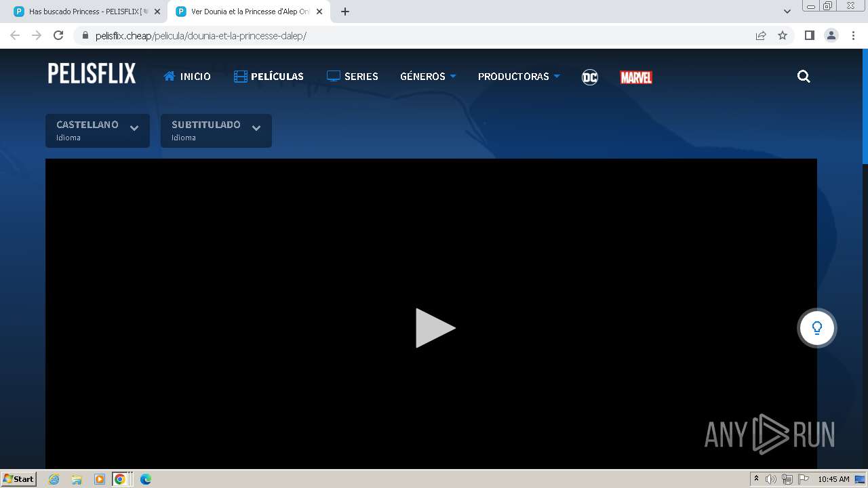Show hidden system tray icons
Screen dimensions: 868x488
[x=756, y=479]
